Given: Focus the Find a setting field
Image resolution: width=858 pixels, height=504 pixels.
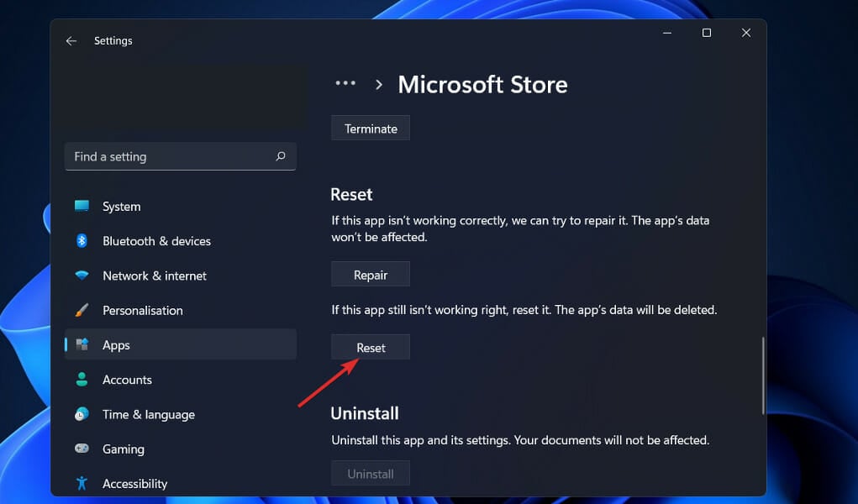Looking at the screenshot, I should tap(181, 156).
